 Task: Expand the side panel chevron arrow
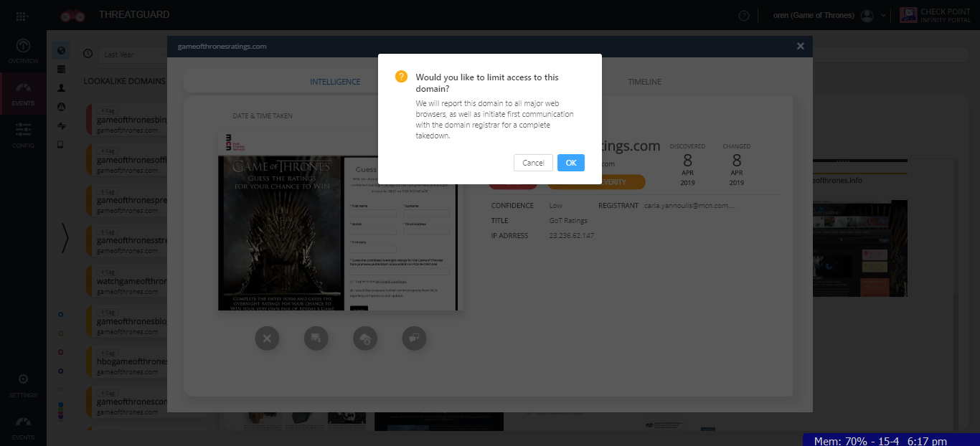(x=65, y=239)
